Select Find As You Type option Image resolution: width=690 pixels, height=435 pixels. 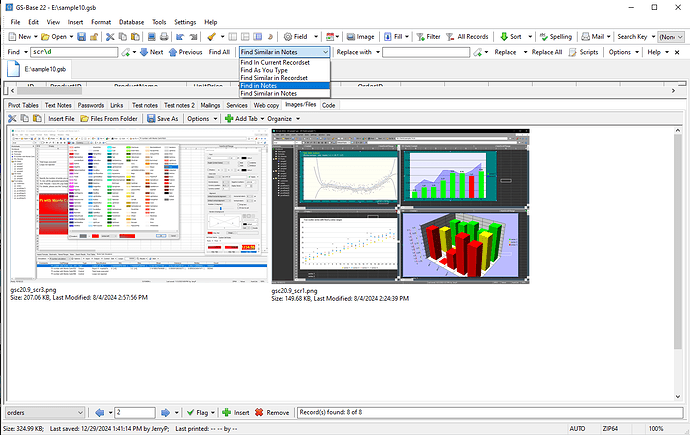[x=285, y=70]
